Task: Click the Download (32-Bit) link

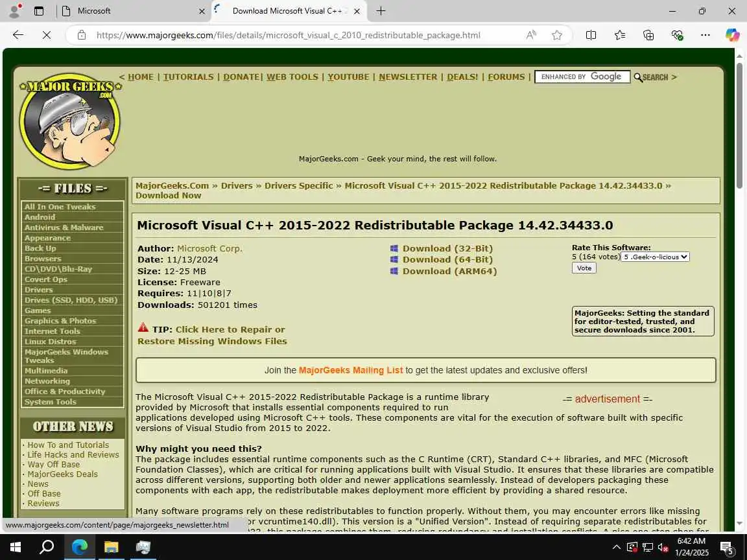Action: click(x=447, y=249)
